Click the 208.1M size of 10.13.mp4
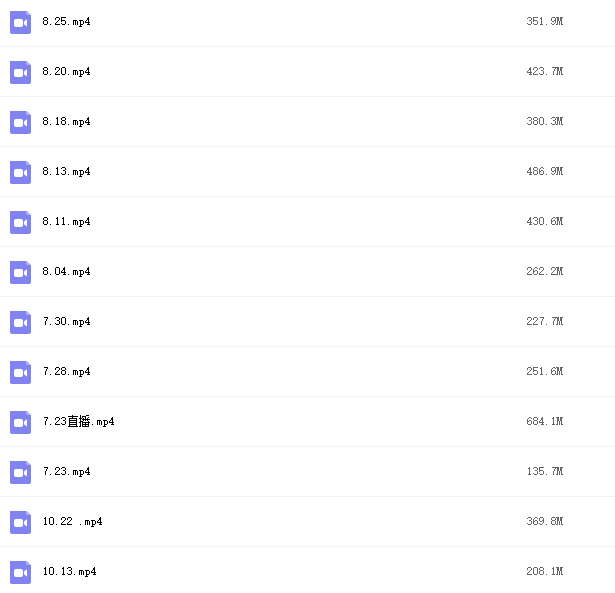This screenshot has width=615, height=593. tap(545, 571)
